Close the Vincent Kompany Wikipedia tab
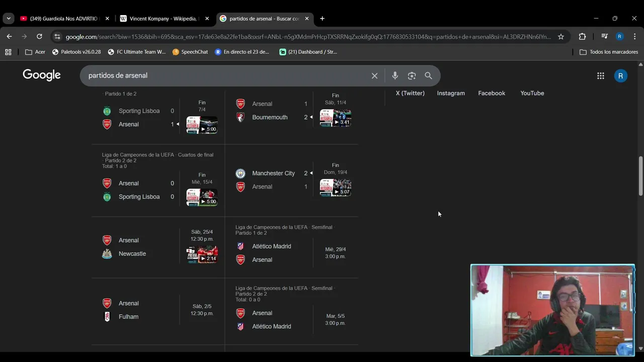Image resolution: width=644 pixels, height=362 pixels. (x=207, y=19)
